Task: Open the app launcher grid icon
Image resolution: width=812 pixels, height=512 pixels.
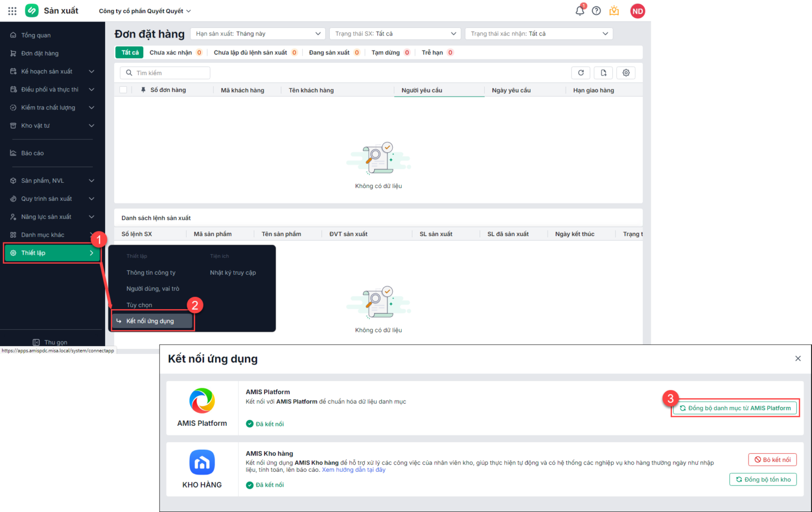Action: pyautogui.click(x=12, y=10)
